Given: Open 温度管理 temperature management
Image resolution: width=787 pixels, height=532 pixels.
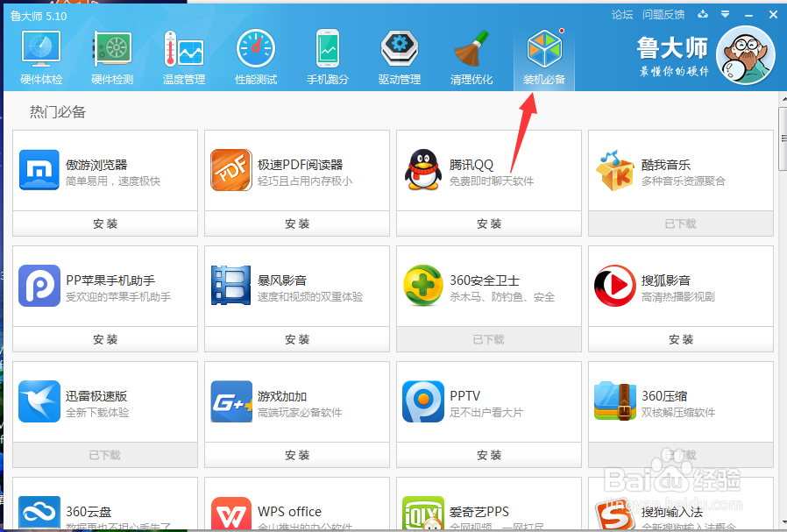Looking at the screenshot, I should point(184,58).
